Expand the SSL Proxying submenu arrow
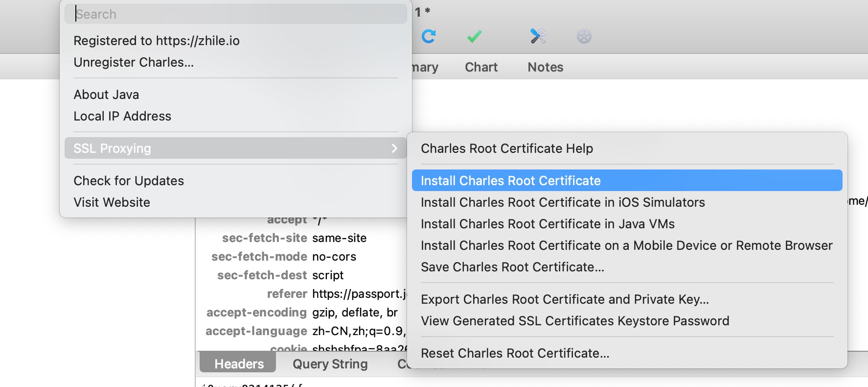The image size is (868, 387). coord(394,148)
